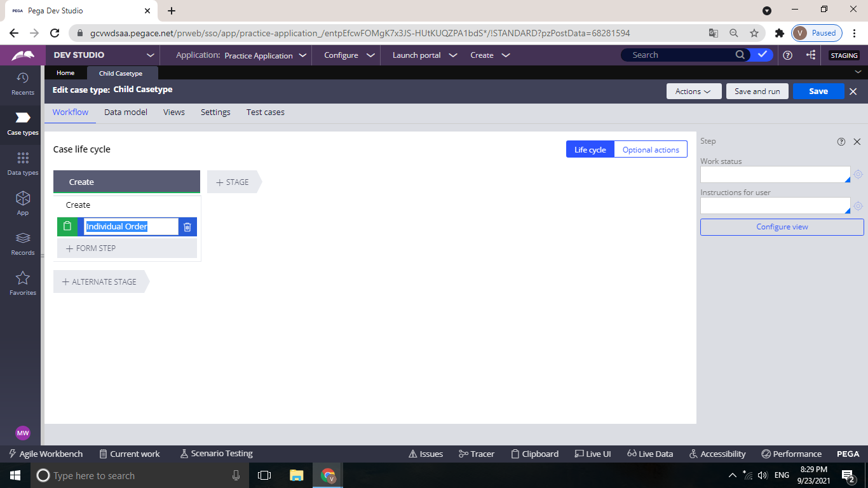Switch to the Views tab
The width and height of the screenshot is (868, 488).
(x=174, y=112)
